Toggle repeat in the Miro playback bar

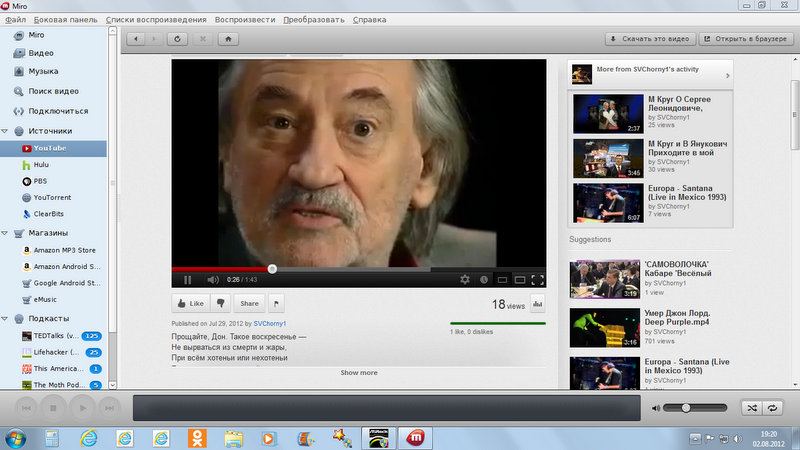click(772, 408)
